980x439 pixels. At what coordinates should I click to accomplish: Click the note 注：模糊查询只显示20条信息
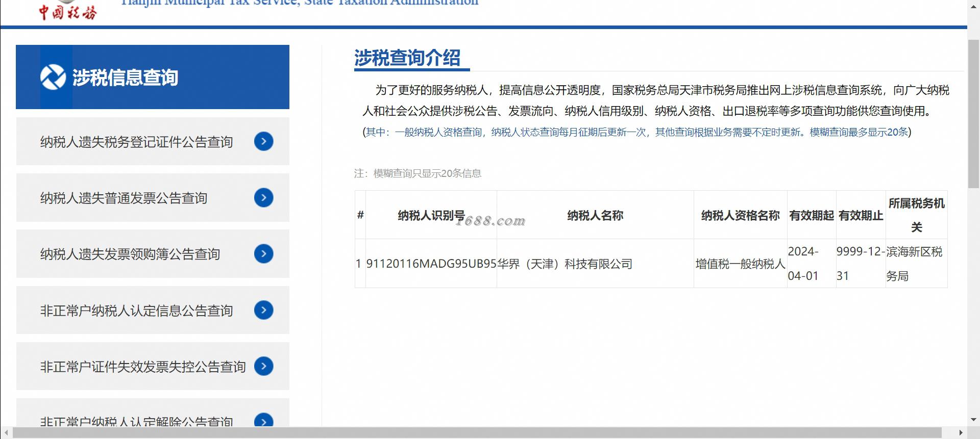coord(418,173)
